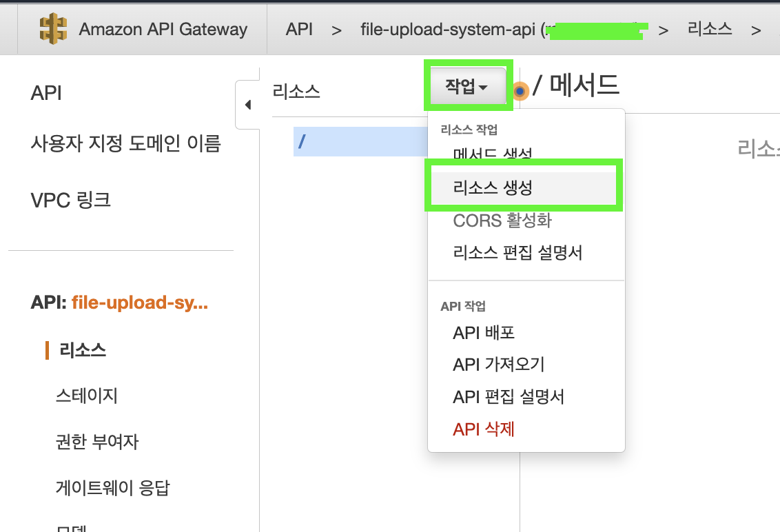The height and width of the screenshot is (532, 780).
Task: Choose 메서드 생성 from the menu
Action: 493,154
